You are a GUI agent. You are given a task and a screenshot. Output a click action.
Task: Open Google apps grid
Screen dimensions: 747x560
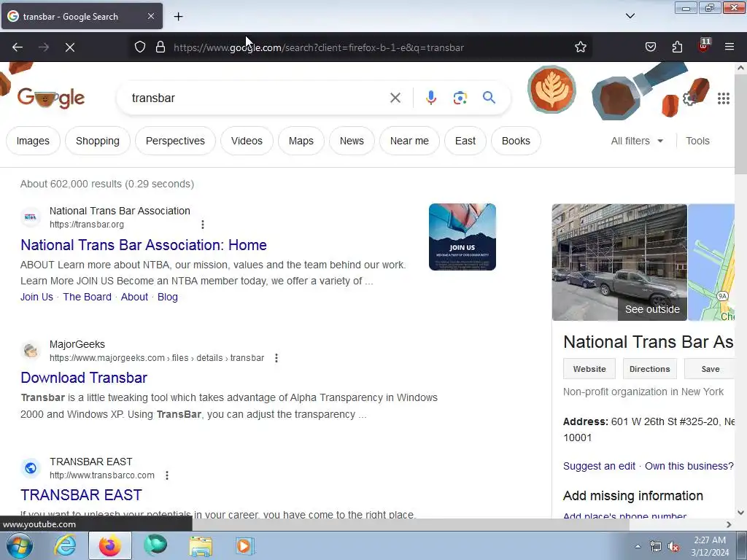pos(723,98)
